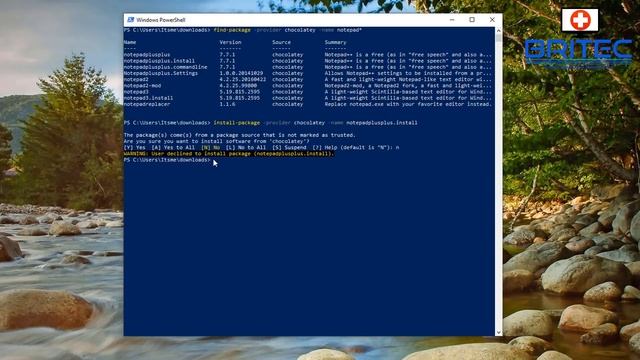Image resolution: width=640 pixels, height=360 pixels.
Task: Click the '[L] No to All' prompt option
Action: pos(246,147)
